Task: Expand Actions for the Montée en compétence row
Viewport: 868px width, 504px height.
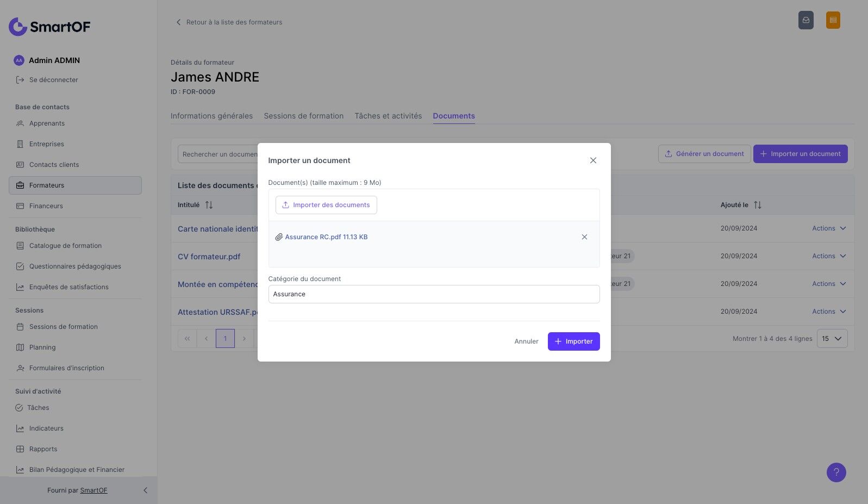Action: coord(829,284)
